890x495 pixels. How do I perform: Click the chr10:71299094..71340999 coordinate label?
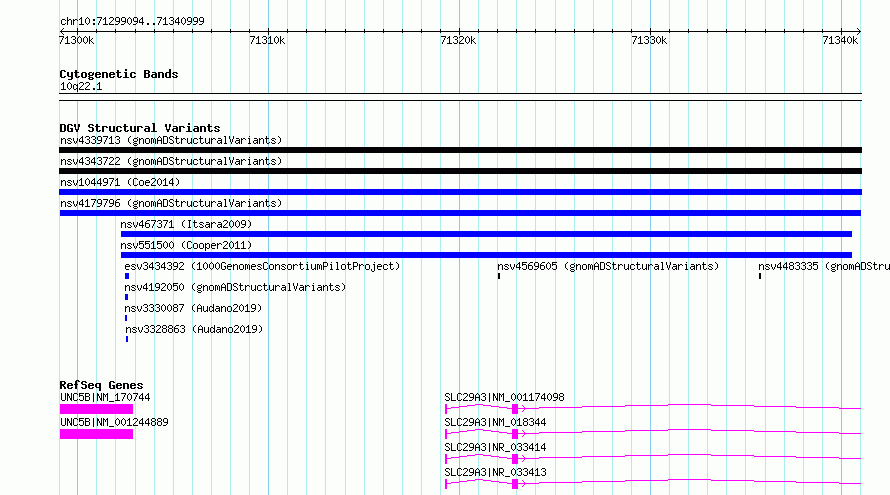[132, 22]
